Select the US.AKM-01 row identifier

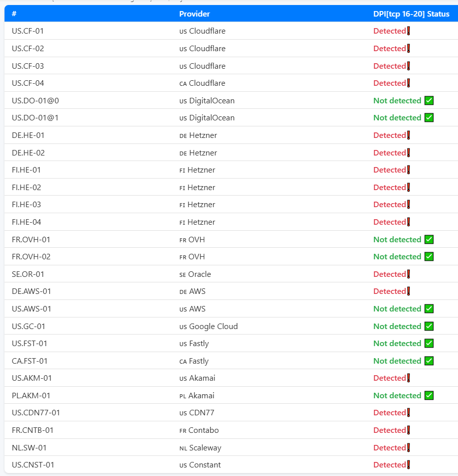pos(32,378)
